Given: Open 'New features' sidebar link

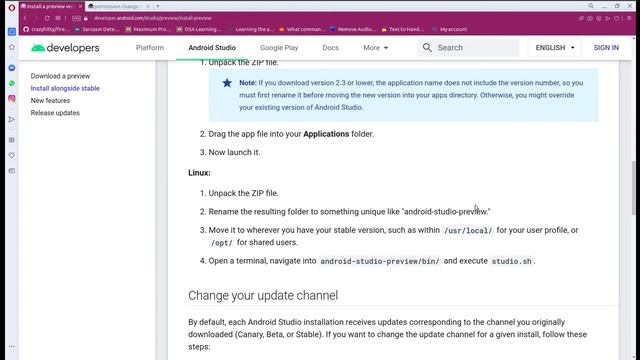Looking at the screenshot, I should pyautogui.click(x=50, y=100).
